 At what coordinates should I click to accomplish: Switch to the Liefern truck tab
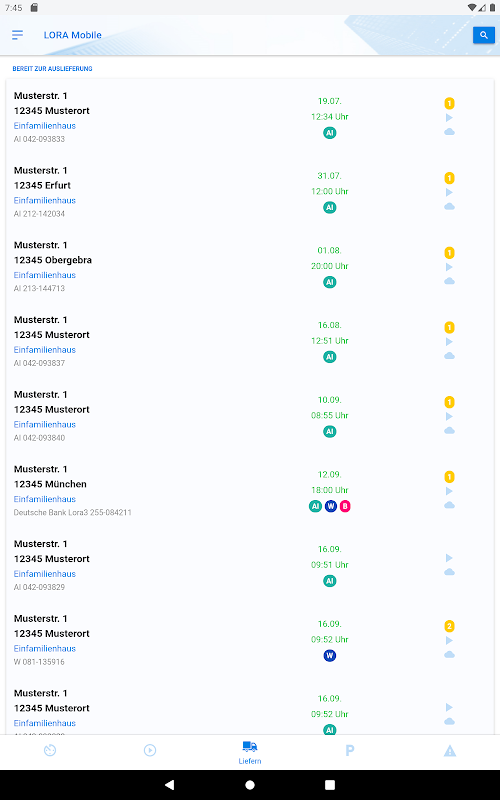coord(250,753)
